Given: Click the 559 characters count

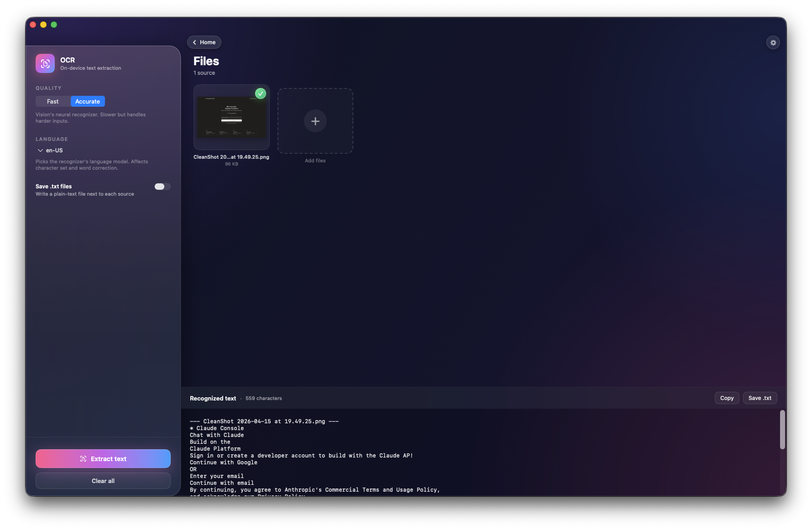Looking at the screenshot, I should coord(264,398).
